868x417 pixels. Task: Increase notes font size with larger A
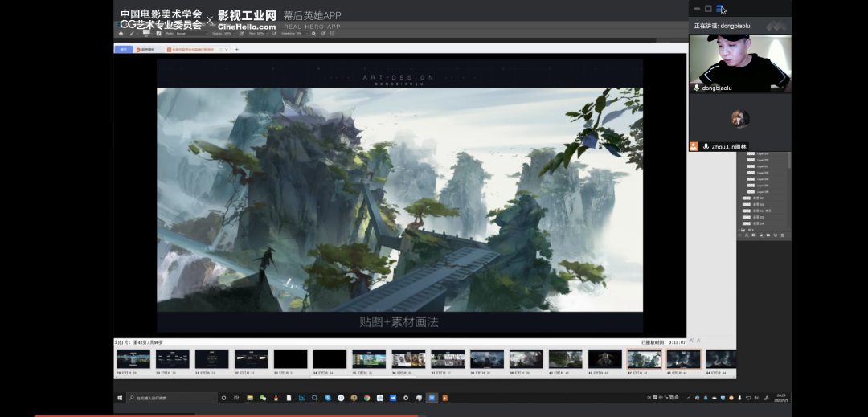[691, 341]
